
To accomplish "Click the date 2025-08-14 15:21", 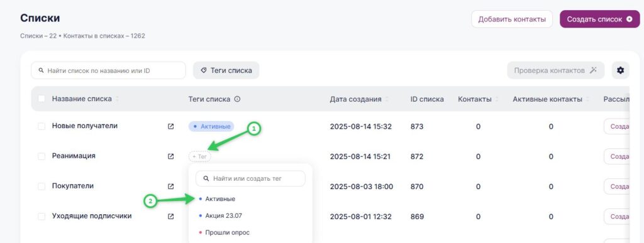I will coord(360,156).
